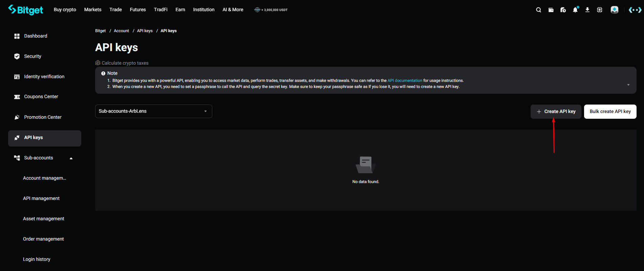Click Bulk create API key button
This screenshot has height=271, width=644.
coord(610,112)
